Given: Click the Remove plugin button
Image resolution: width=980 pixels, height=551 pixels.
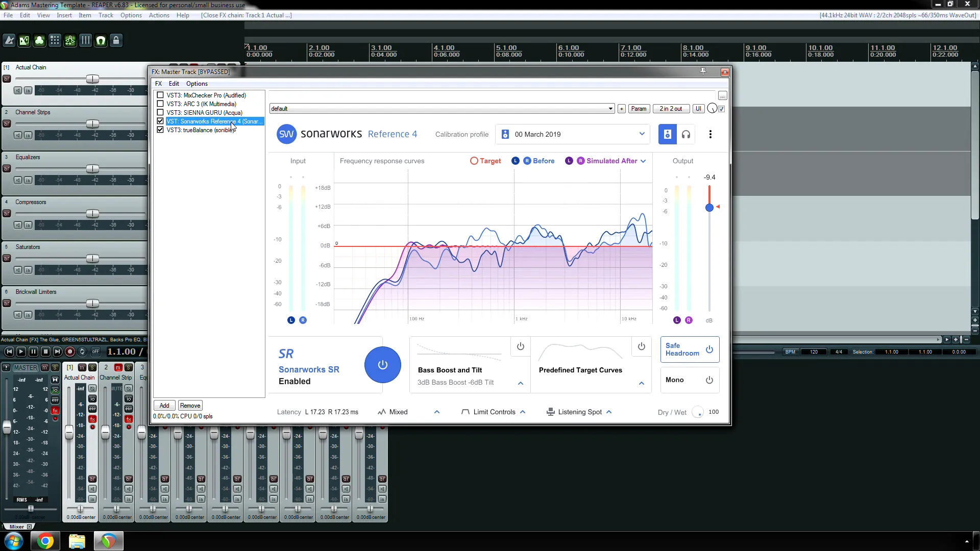Looking at the screenshot, I should point(190,405).
